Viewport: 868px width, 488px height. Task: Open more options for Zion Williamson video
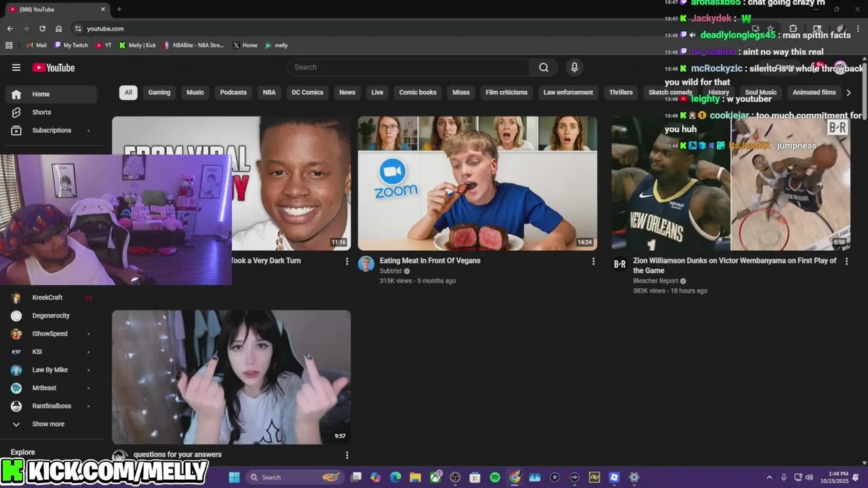(x=846, y=261)
